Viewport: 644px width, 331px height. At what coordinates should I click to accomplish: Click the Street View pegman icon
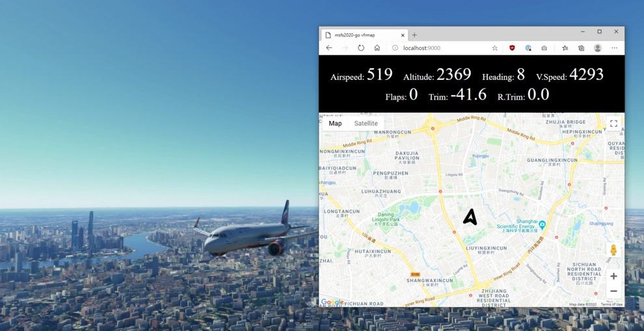(613, 250)
